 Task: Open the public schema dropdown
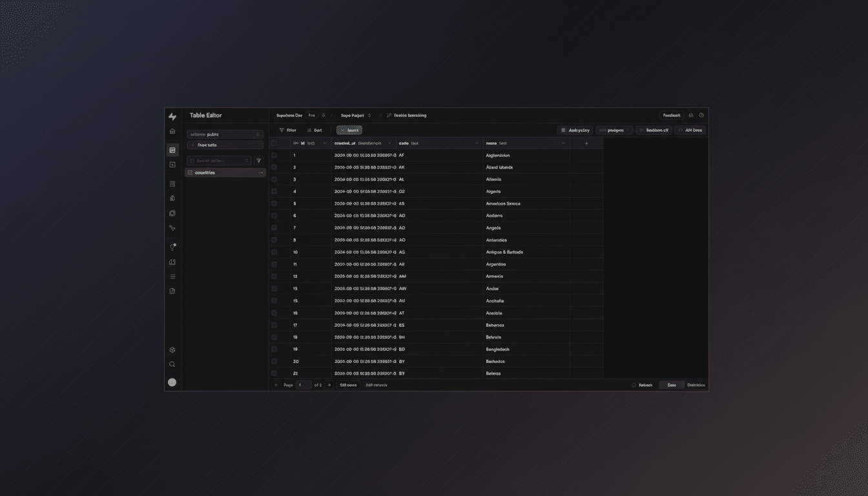(225, 134)
